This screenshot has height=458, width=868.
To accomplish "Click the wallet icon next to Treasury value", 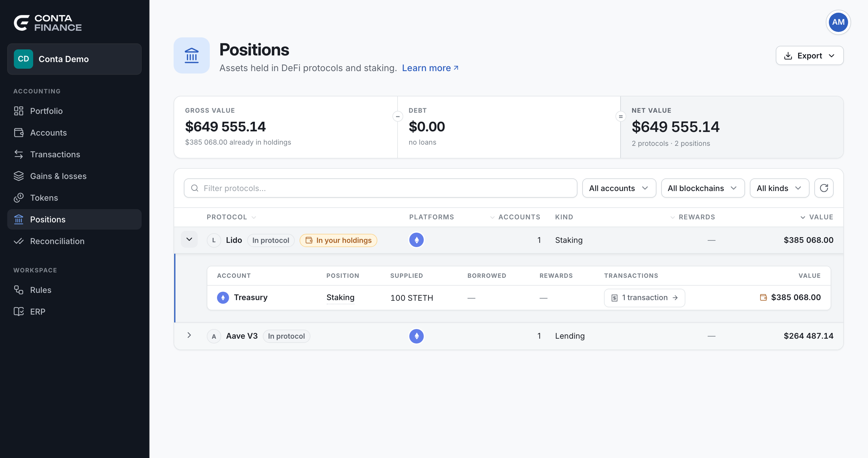I will [763, 297].
